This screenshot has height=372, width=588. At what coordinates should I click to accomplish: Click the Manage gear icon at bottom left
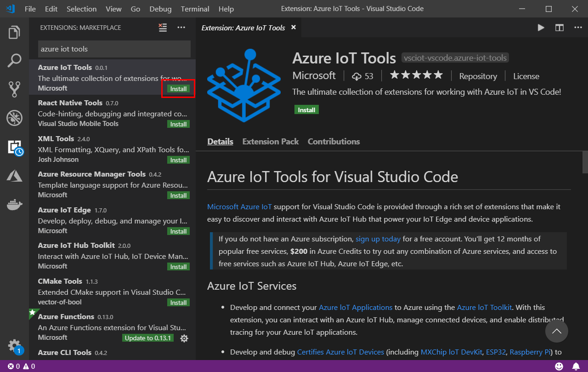(x=14, y=345)
